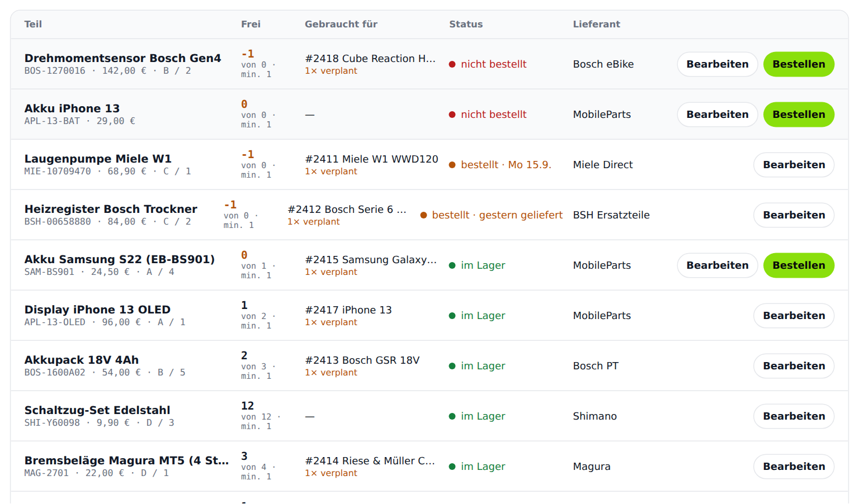Select supplier Magura
The image size is (859, 504).
tap(592, 467)
